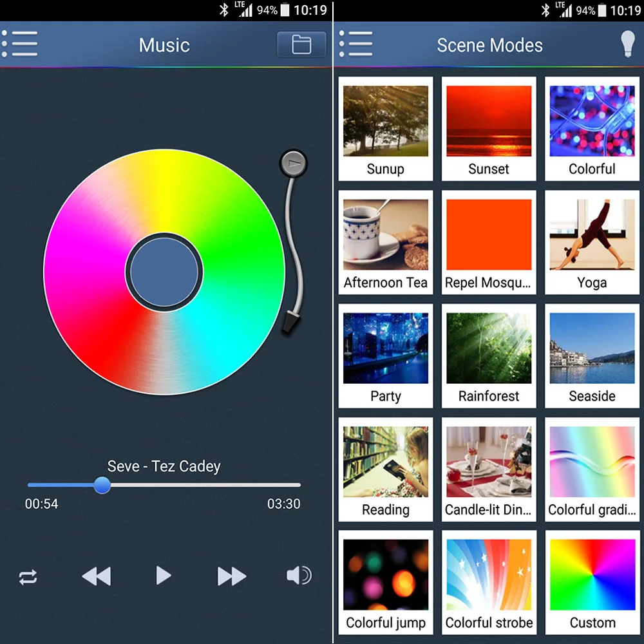644x644 pixels.
Task: Click the rainbow color disc
Action: (x=164, y=272)
